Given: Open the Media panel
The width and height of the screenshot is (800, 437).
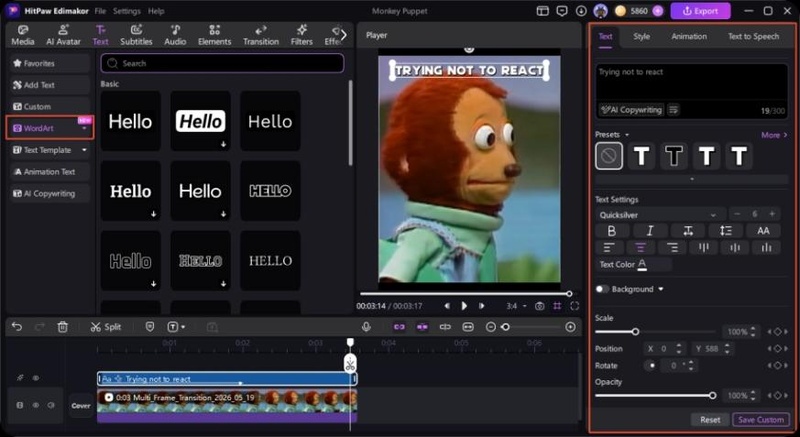Looking at the screenshot, I should (23, 35).
